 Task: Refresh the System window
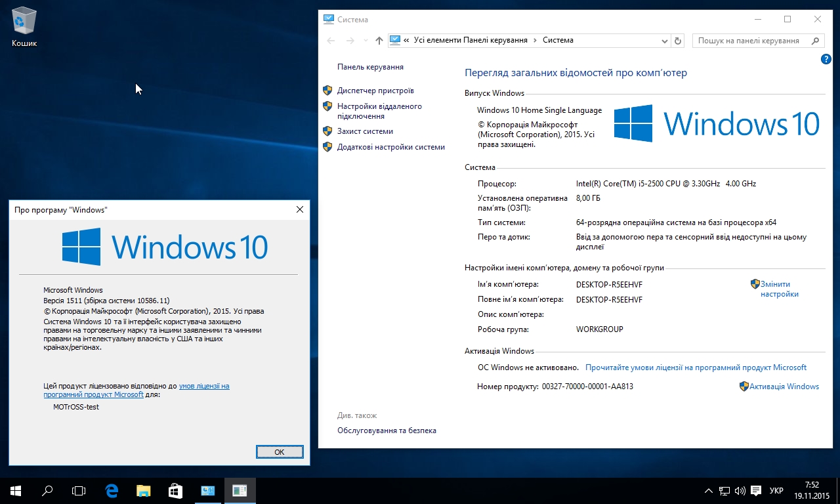[678, 41]
